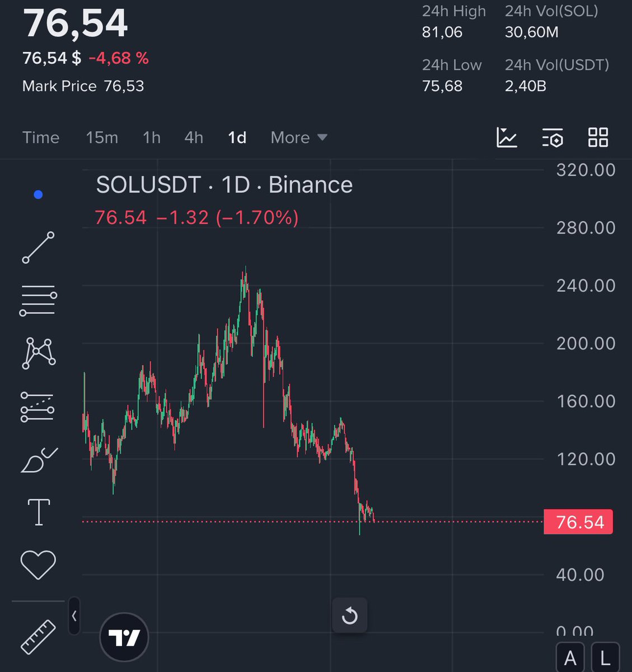Select the blue dot cursor tool
Image resolution: width=632 pixels, height=672 pixels.
[38, 195]
